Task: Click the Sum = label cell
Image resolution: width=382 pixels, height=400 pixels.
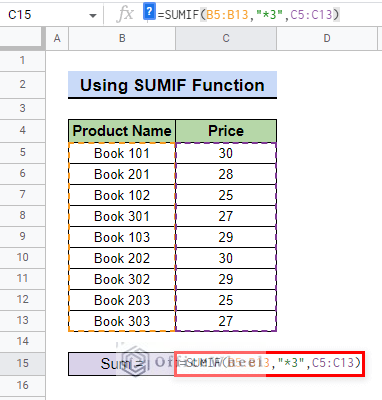Action: tap(122, 364)
